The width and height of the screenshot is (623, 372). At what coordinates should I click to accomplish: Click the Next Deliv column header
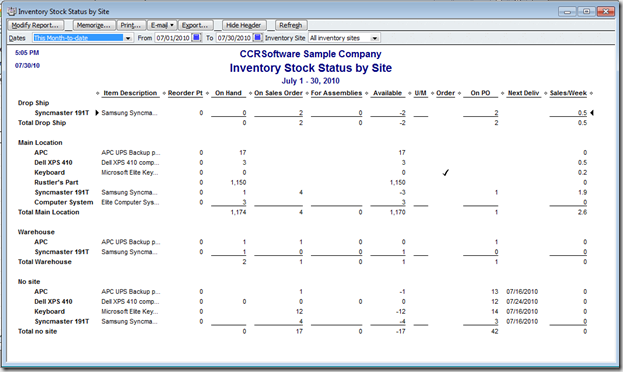coord(523,93)
